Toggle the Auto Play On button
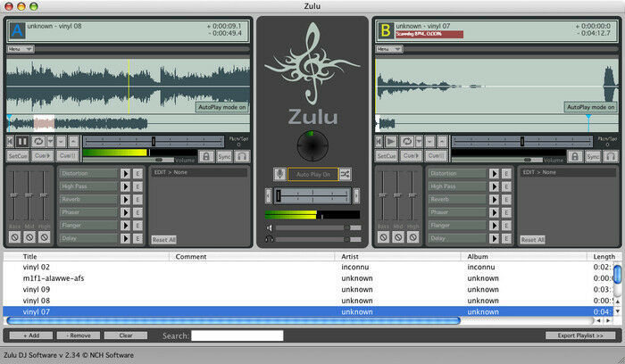Image resolution: width=625 pixels, height=364 pixels. pyautogui.click(x=312, y=174)
